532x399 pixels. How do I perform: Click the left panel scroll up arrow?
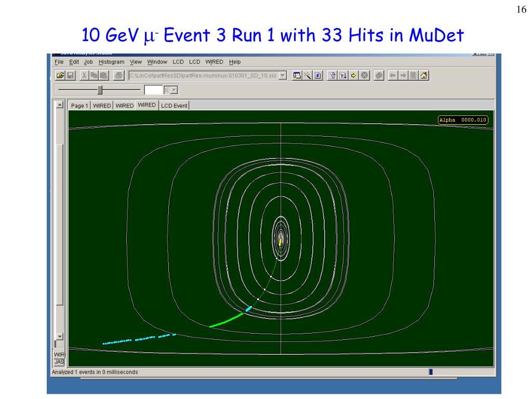point(60,104)
